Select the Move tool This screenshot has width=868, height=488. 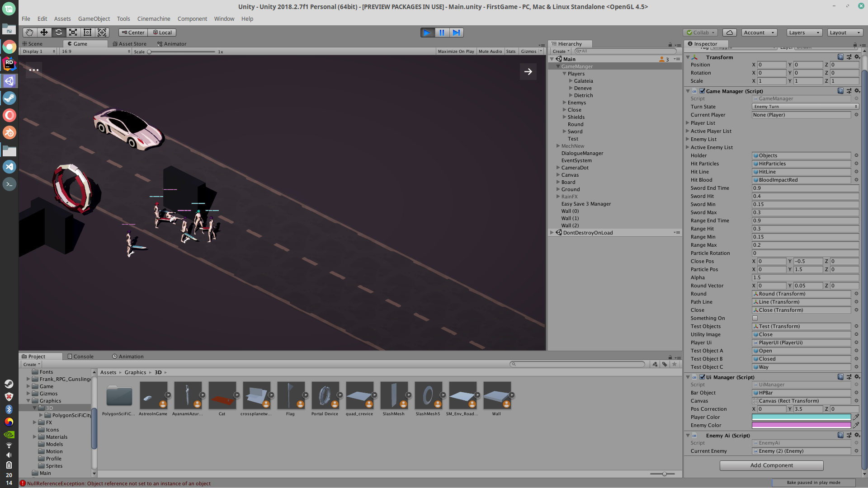tap(44, 33)
